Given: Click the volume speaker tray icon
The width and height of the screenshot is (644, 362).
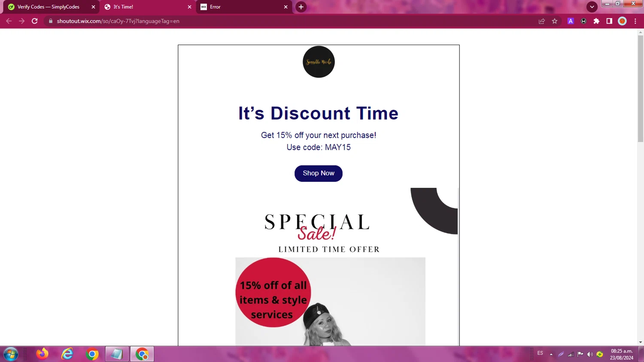Looking at the screenshot, I should click(590, 354).
